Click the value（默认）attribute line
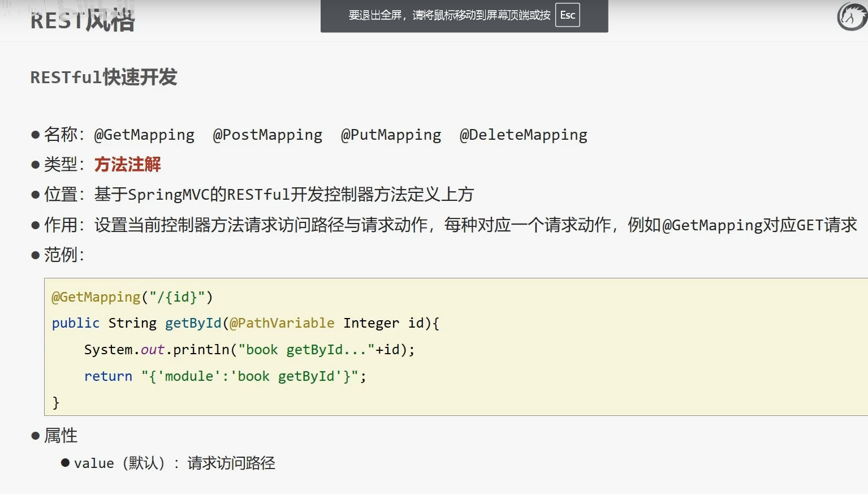Screen dimensions: 868x494 click(x=174, y=463)
